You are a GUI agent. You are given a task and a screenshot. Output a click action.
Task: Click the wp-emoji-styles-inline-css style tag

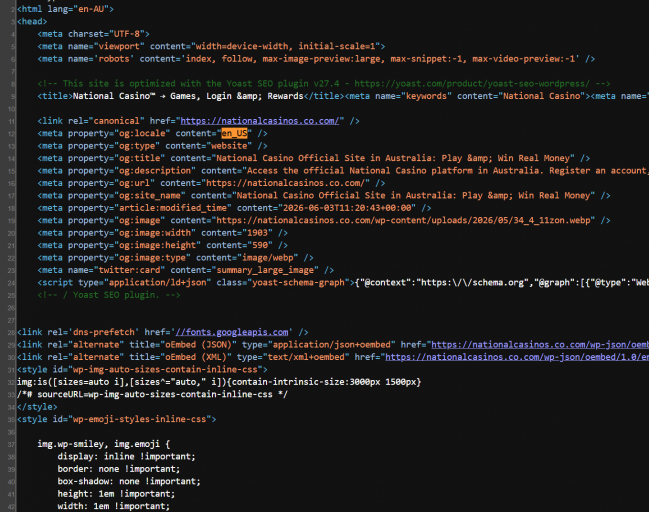(117, 419)
